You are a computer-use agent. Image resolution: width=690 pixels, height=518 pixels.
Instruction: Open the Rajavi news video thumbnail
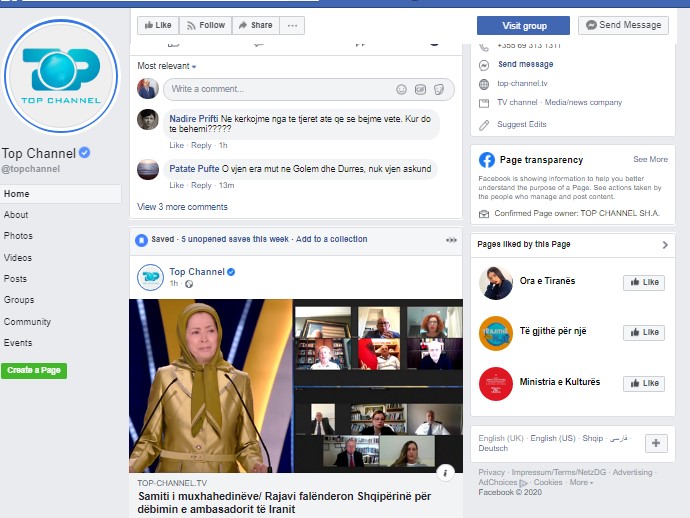click(295, 385)
